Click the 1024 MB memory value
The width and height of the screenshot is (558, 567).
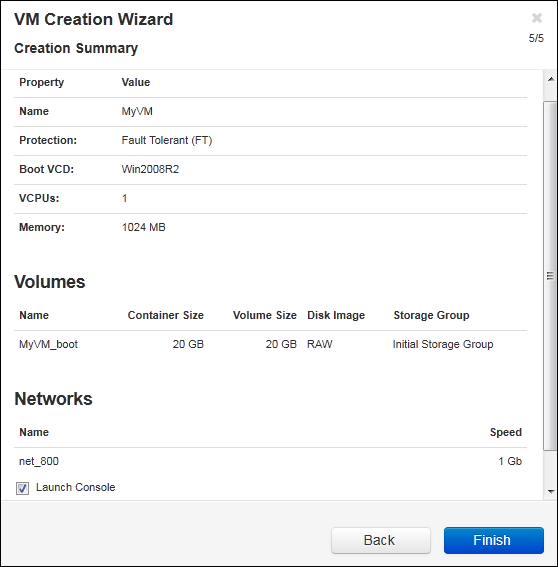coord(144,227)
